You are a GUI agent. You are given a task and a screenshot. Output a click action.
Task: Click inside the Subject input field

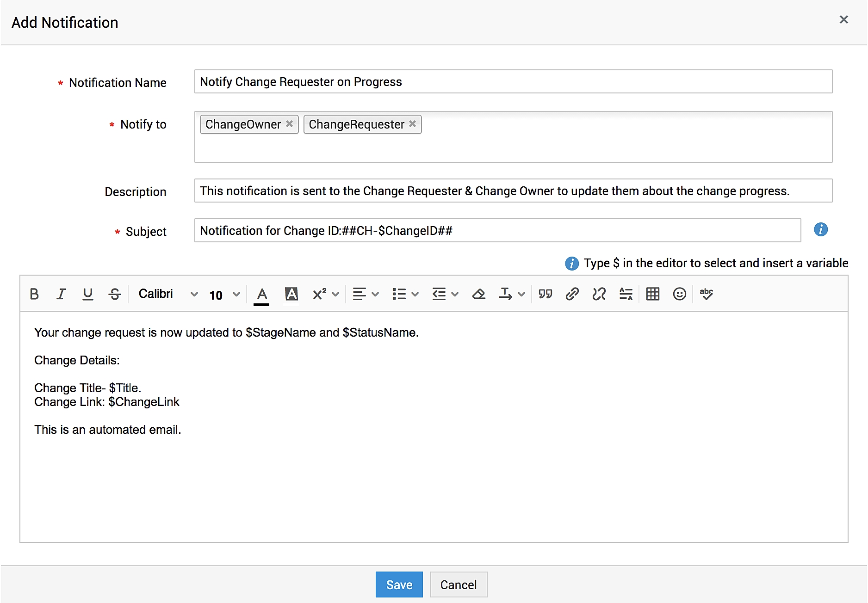(497, 231)
